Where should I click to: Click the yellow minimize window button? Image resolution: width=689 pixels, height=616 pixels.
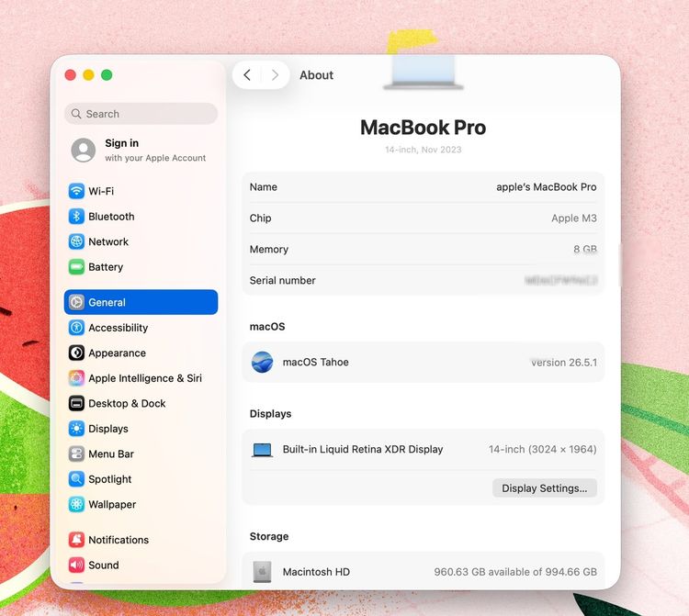(x=89, y=75)
